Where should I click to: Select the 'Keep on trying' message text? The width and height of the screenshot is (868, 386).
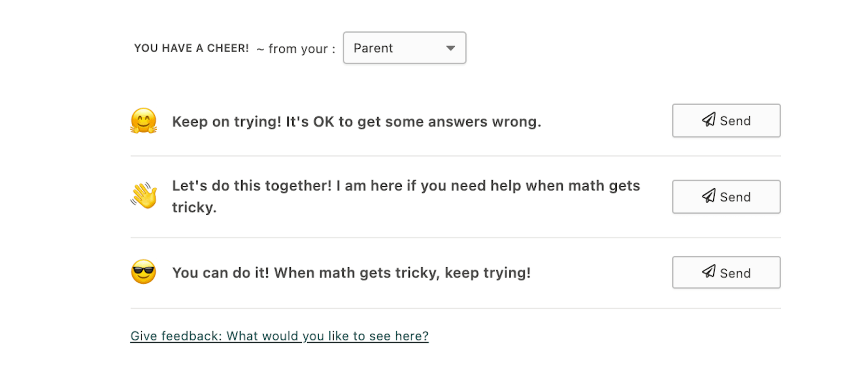point(357,122)
